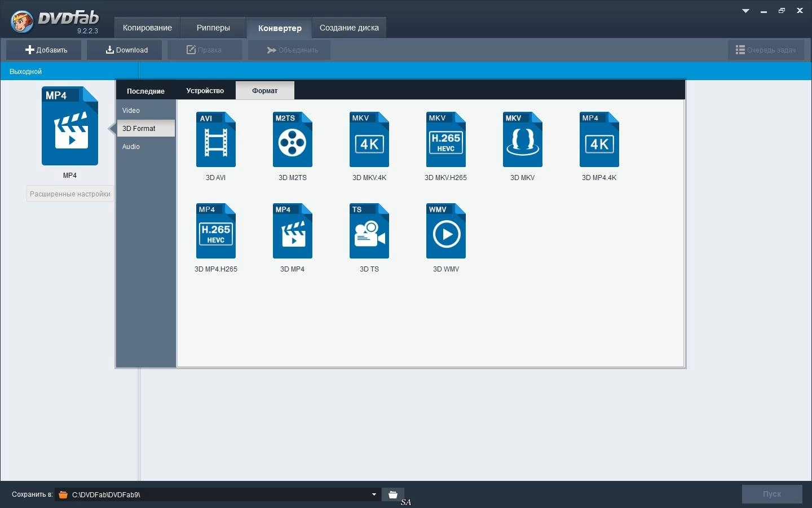Choose the 3D WMV play icon
Screen dimensions: 812x508
tap(446, 231)
